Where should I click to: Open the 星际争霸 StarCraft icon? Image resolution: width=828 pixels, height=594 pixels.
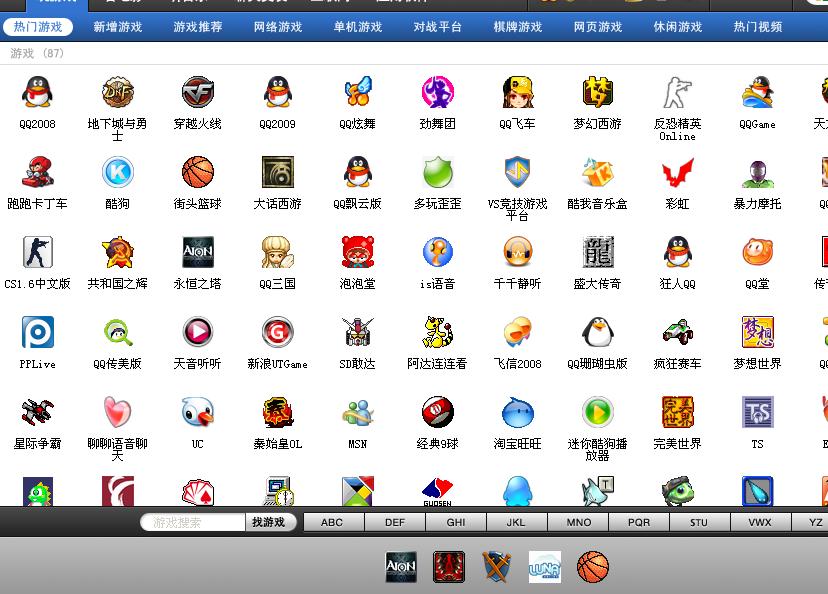tap(37, 413)
